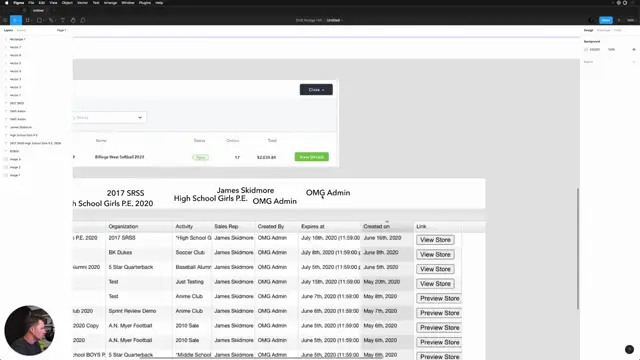Image resolution: width=640 pixels, height=360 pixels.
Task: Select the Image 3 layer
Action: pos(15,159)
